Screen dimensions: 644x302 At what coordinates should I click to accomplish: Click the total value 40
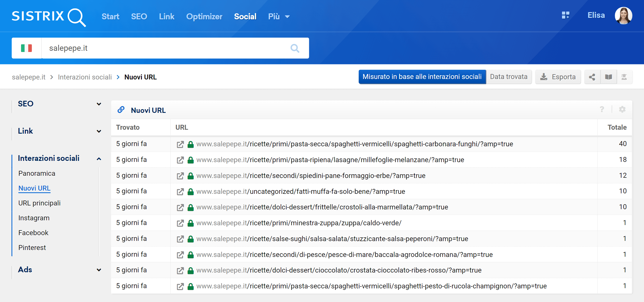[622, 144]
